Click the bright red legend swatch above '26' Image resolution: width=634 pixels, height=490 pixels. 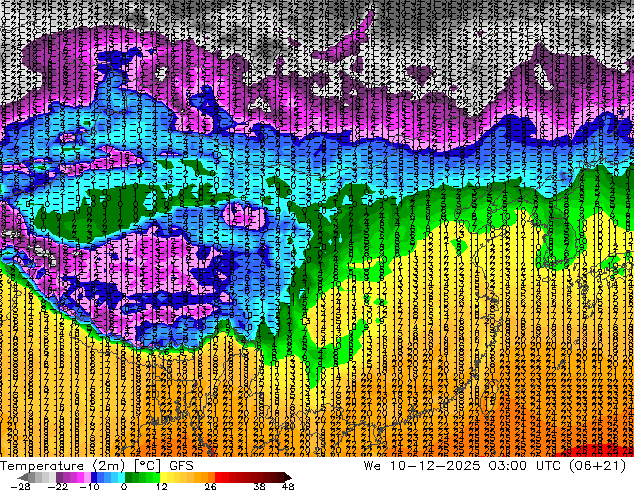tap(218, 477)
